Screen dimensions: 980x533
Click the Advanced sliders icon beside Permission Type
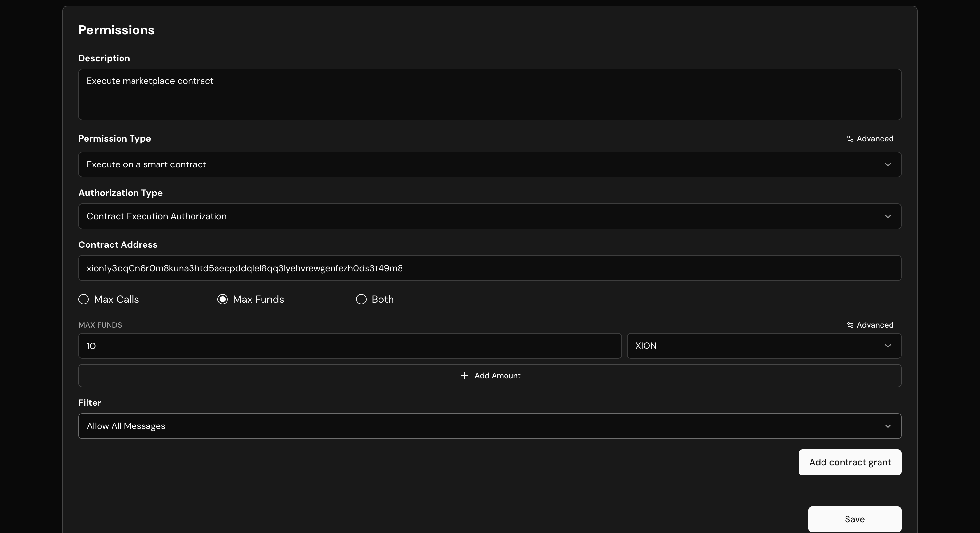pos(850,139)
